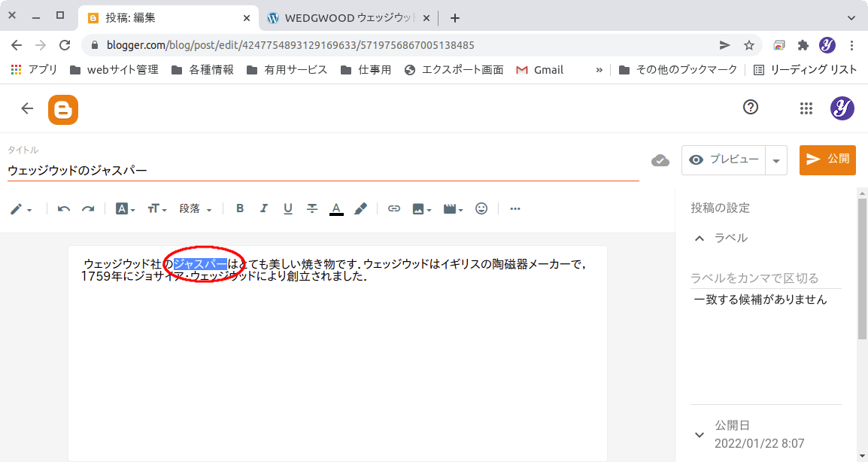Screen dimensions: 868x462
Task: Open the tab search dropdown arrow
Action: tap(851, 18)
